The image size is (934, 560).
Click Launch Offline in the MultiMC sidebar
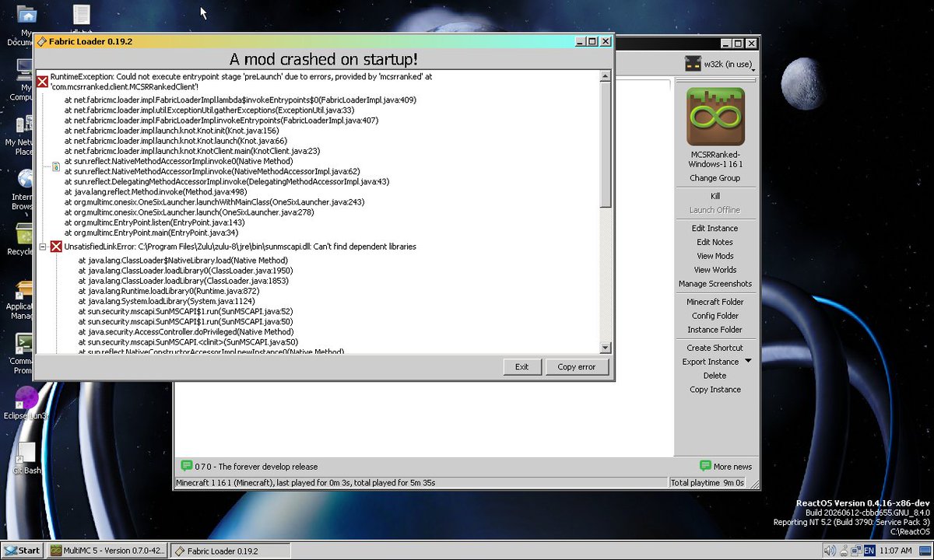715,210
